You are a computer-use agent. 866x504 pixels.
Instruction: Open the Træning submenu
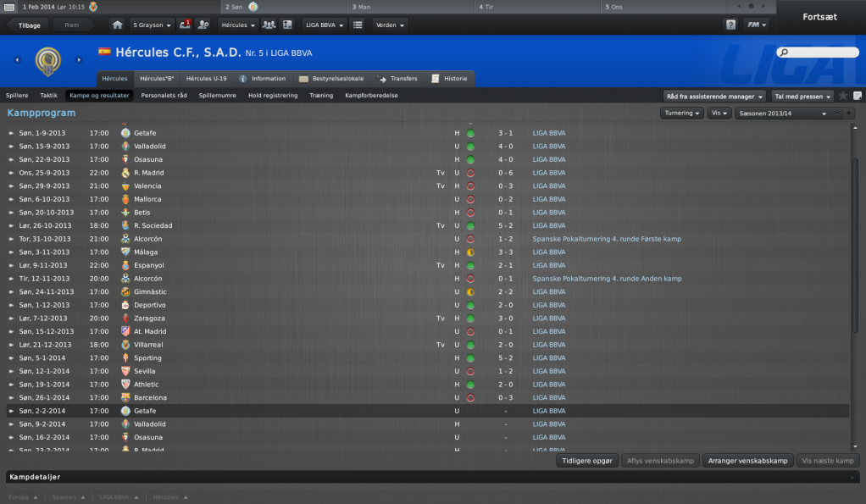point(321,96)
